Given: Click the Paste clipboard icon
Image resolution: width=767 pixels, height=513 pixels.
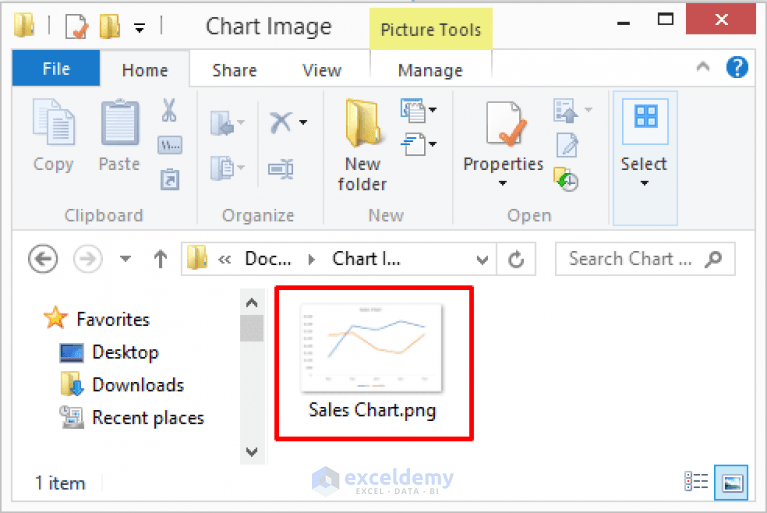Looking at the screenshot, I should (x=120, y=124).
